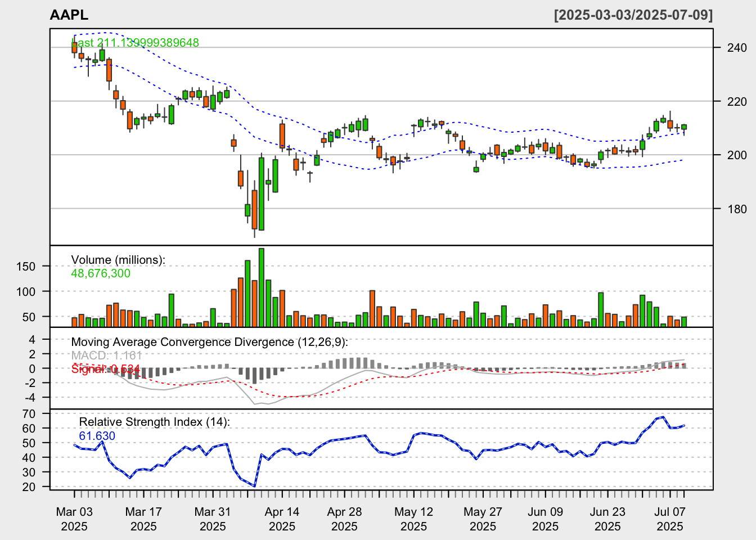Click the 50 tick on the RSI axis
Screen dimensions: 756x540
click(x=29, y=443)
